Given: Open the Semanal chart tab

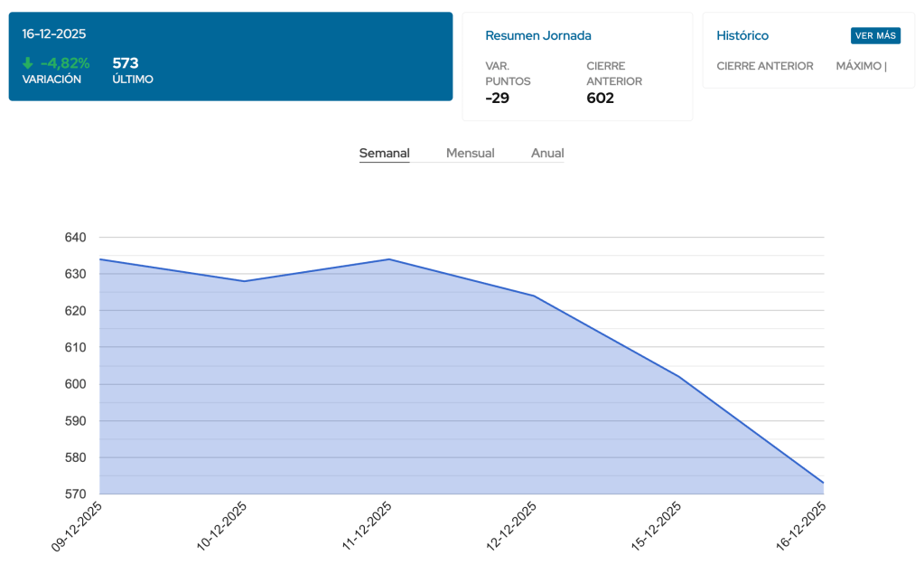Looking at the screenshot, I should coord(384,153).
